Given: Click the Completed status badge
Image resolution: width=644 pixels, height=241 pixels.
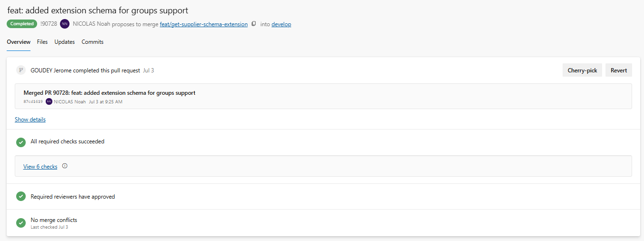Looking at the screenshot, I should point(22,24).
